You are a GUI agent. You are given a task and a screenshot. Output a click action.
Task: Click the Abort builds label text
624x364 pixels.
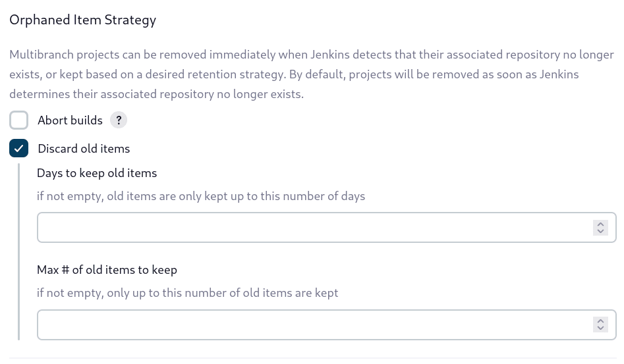coord(70,120)
